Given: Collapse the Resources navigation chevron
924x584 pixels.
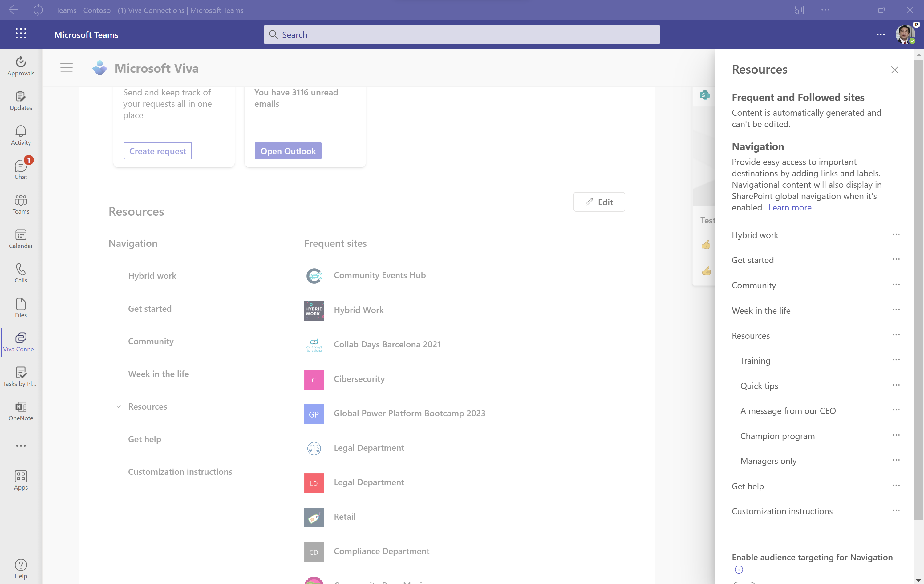Looking at the screenshot, I should pos(118,406).
